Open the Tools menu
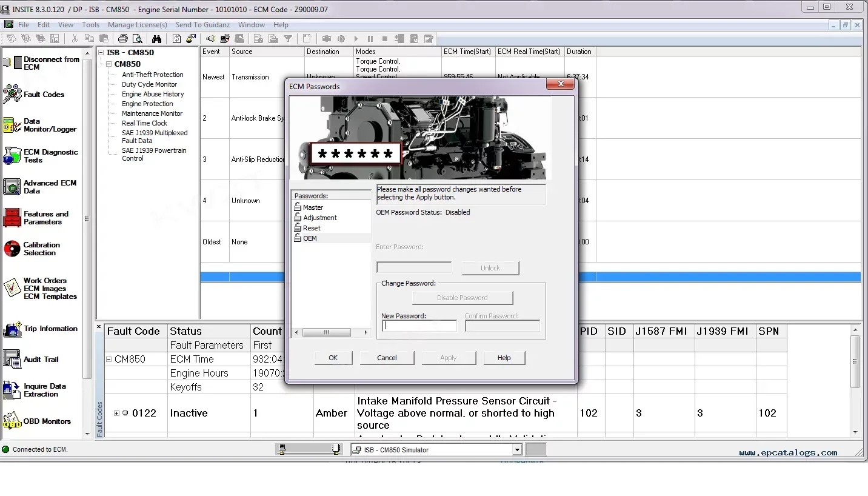This screenshot has height=496, width=868. point(90,25)
